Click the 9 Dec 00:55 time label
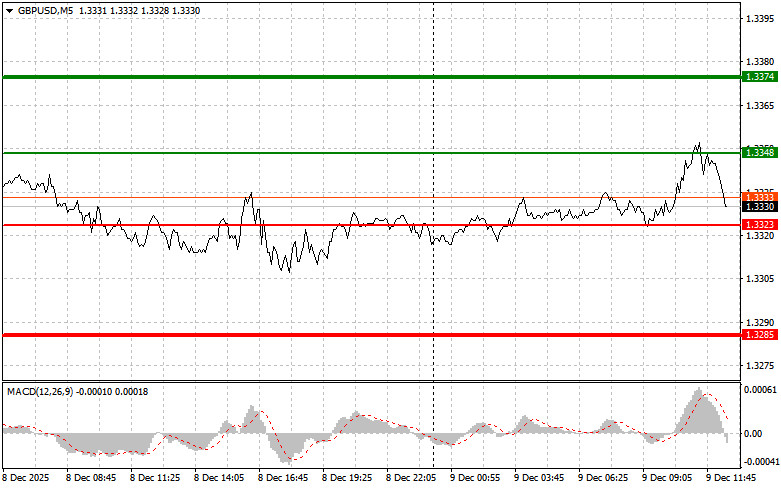The width and height of the screenshot is (781, 489). [475, 478]
